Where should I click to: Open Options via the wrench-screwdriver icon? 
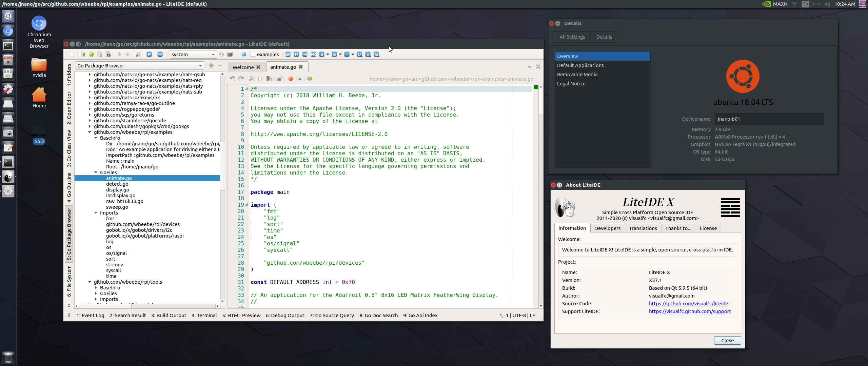click(x=138, y=54)
